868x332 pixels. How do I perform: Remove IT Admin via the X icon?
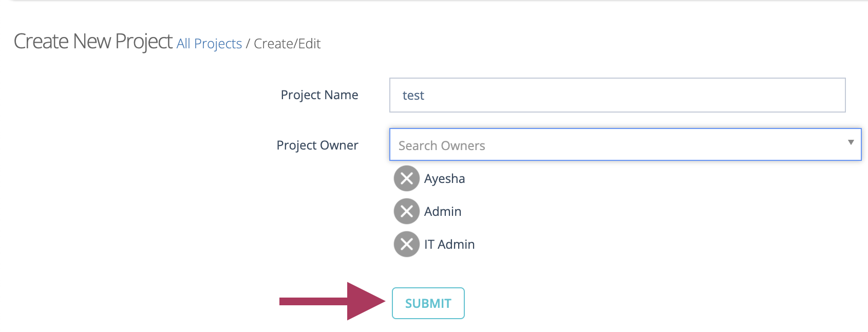(x=406, y=244)
